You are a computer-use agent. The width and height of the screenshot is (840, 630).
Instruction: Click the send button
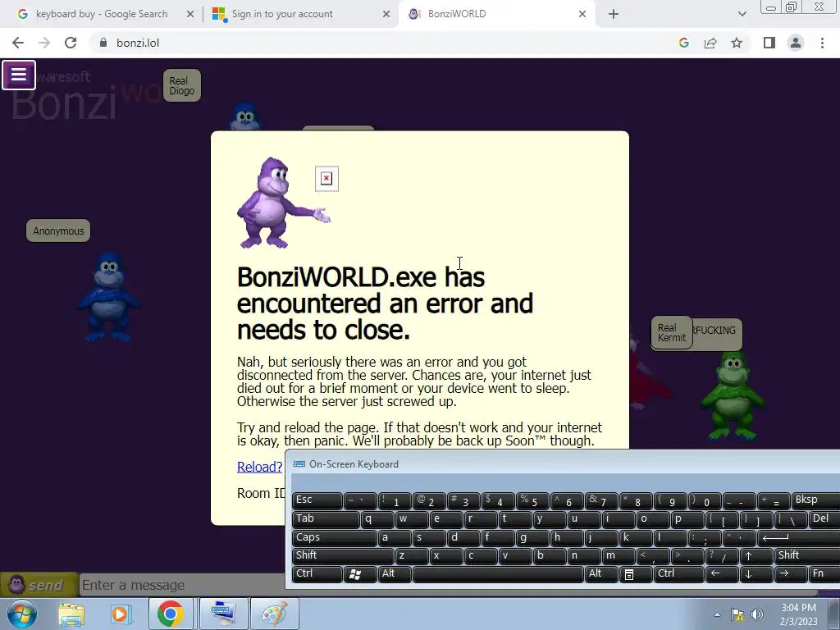(38, 584)
